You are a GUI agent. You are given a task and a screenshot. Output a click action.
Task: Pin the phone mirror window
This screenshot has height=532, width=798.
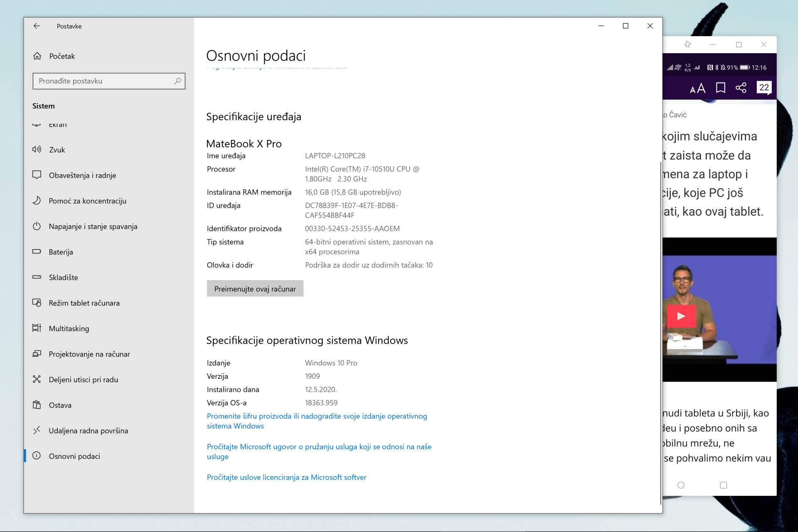687,44
